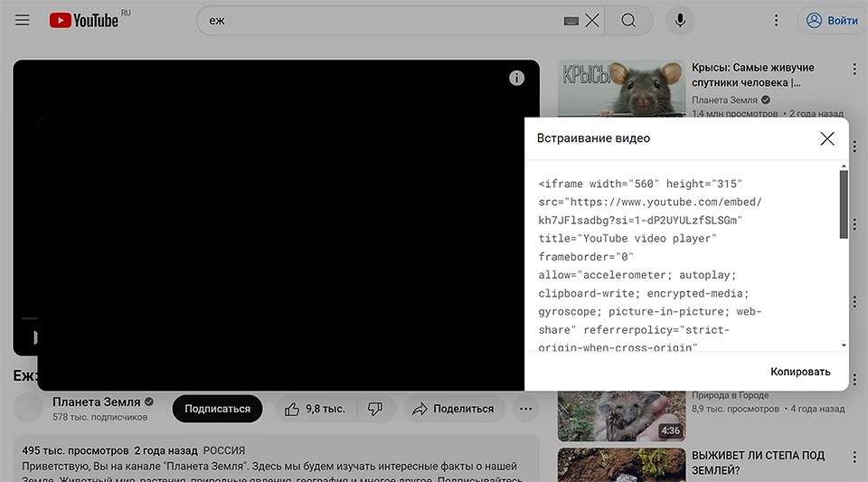The image size is (868, 482).
Task: Open title Крысы: Самые живучие спутники
Action: (753, 75)
